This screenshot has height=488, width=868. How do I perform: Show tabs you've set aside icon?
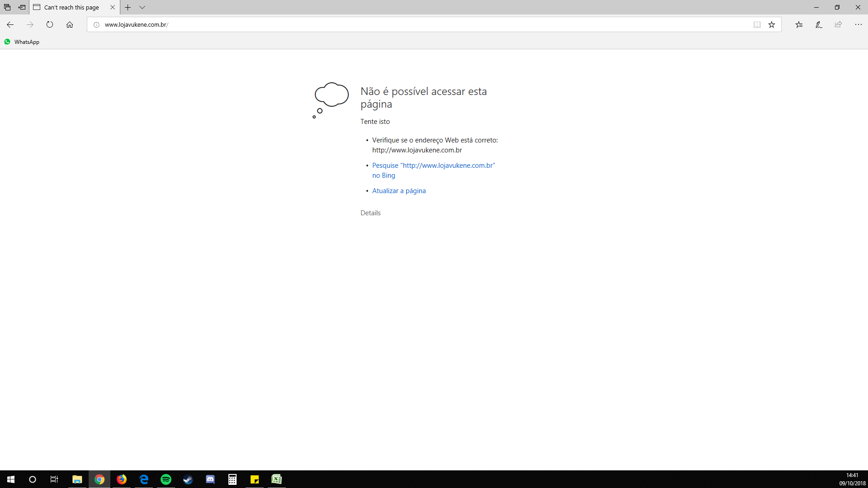7,7
